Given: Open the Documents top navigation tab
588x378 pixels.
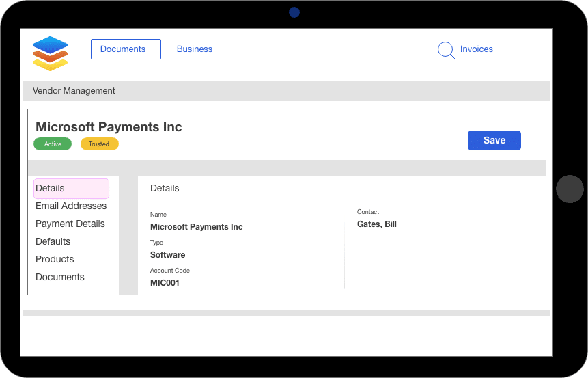Looking at the screenshot, I should pyautogui.click(x=126, y=49).
